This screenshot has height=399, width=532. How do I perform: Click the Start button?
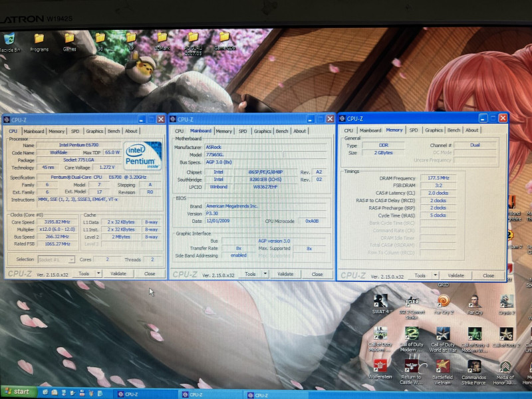[x=18, y=392]
